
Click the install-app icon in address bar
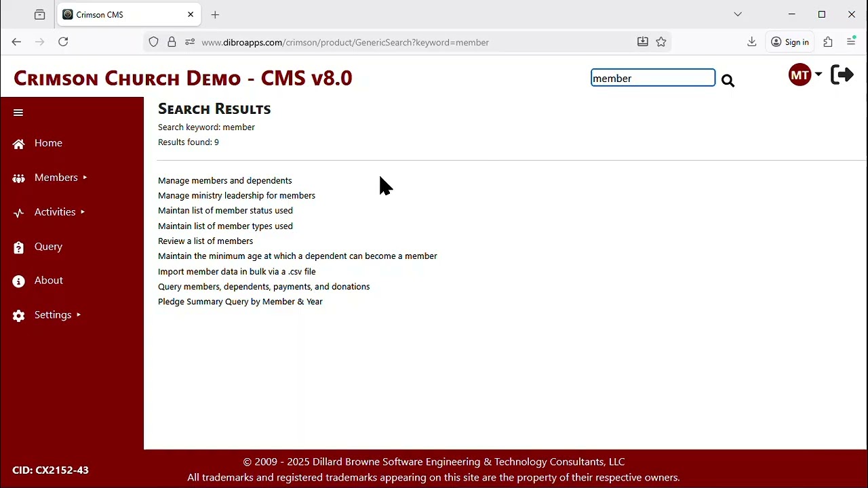pos(643,42)
